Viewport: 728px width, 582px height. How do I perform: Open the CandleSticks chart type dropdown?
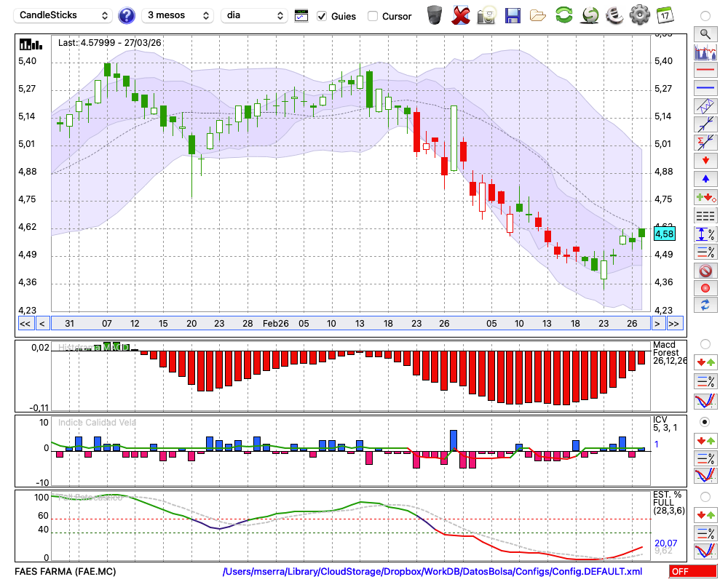point(65,15)
